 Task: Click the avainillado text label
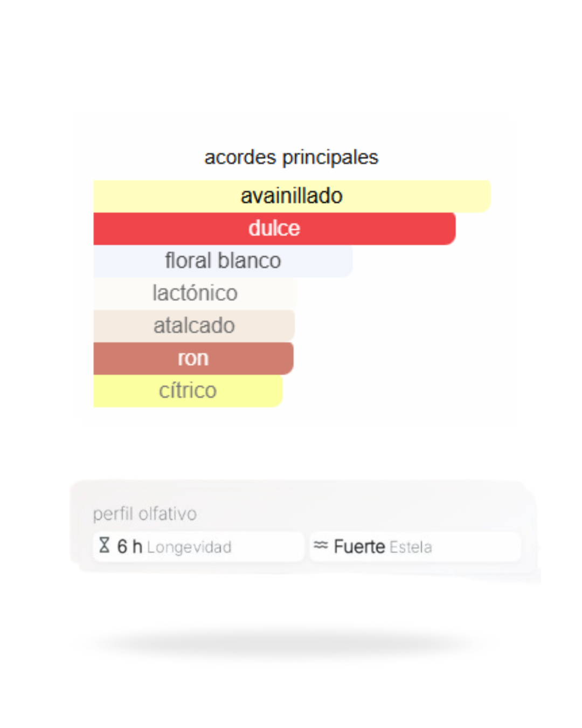291,196
